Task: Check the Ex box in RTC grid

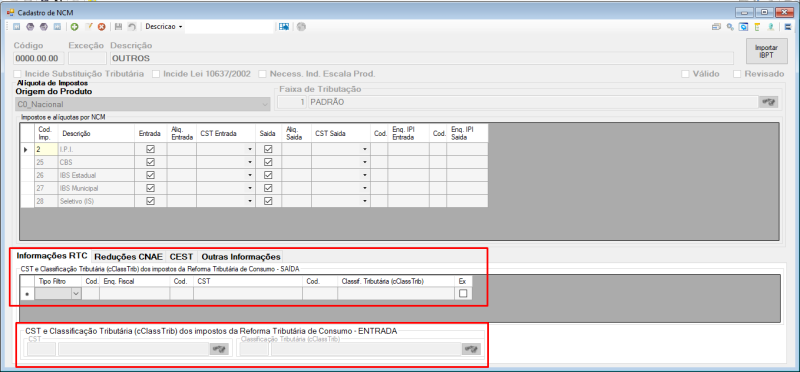Action: (463, 293)
